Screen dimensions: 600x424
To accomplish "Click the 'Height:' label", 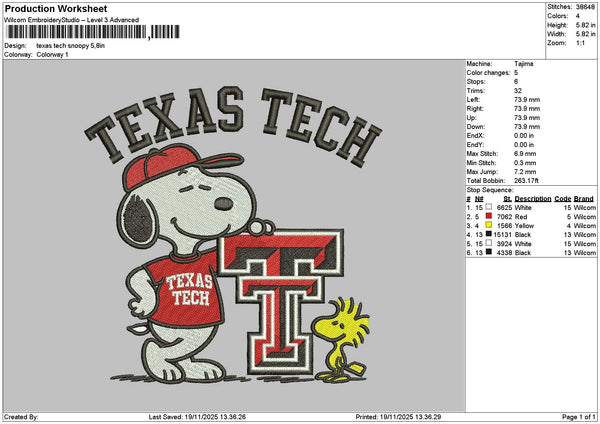I will tap(558, 25).
